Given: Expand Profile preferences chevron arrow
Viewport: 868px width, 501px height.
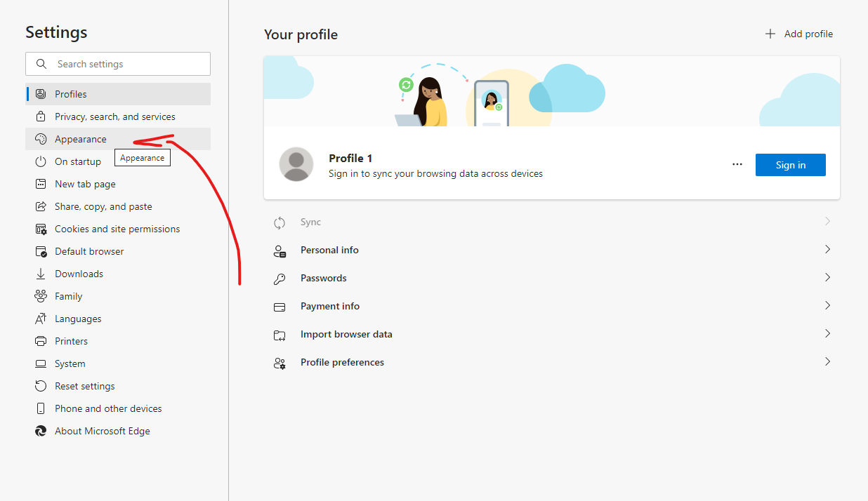Looking at the screenshot, I should [827, 362].
